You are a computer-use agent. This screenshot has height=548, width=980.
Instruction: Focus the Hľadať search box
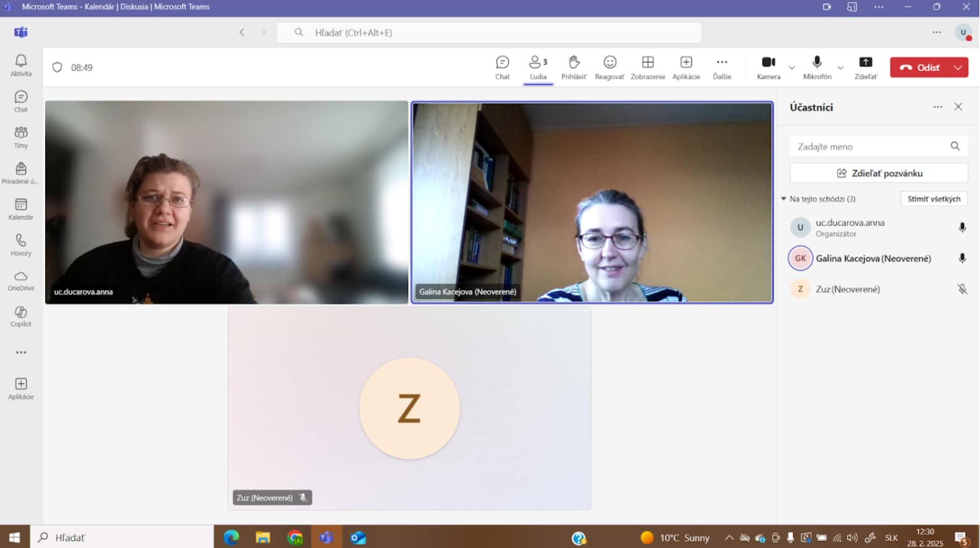[489, 32]
